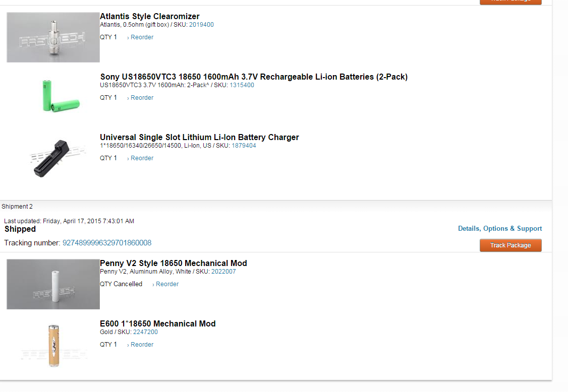The image size is (568, 392).
Task: Reorder the Universal Single Slot charger
Action: point(141,158)
